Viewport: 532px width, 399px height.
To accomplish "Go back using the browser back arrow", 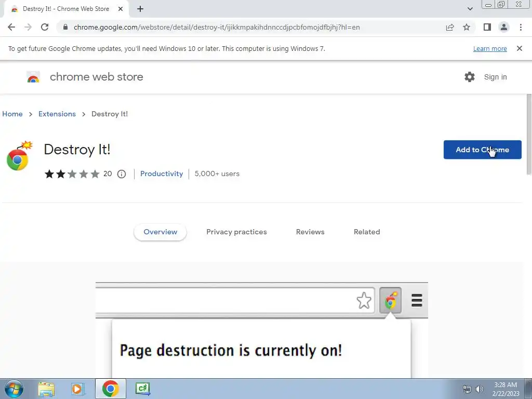I will (x=11, y=27).
